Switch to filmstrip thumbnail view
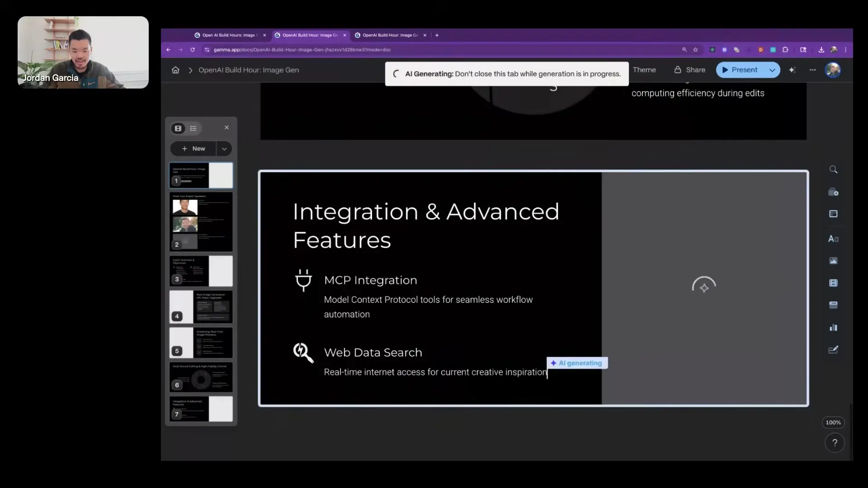The image size is (868, 488). (x=178, y=128)
